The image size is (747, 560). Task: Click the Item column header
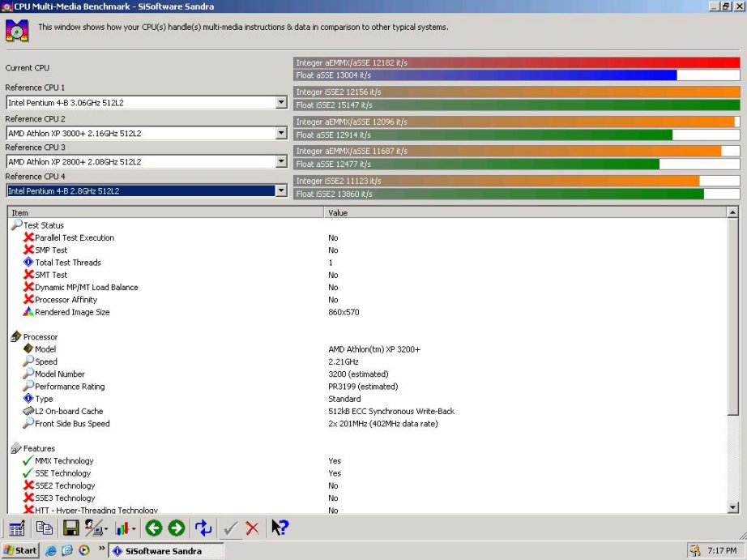click(166, 212)
